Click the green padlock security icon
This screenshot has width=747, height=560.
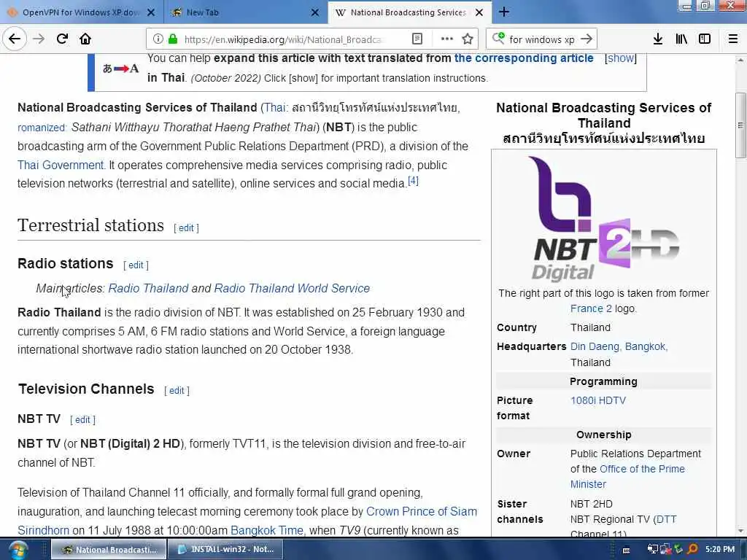(173, 39)
